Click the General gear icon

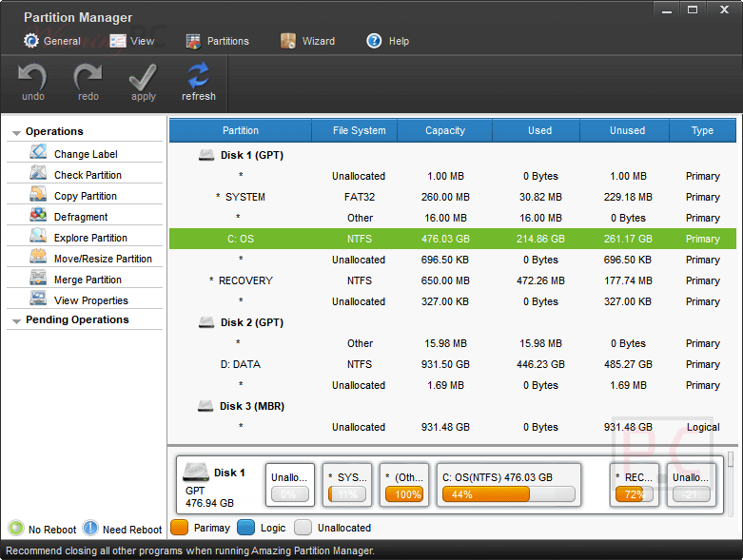coord(31,41)
